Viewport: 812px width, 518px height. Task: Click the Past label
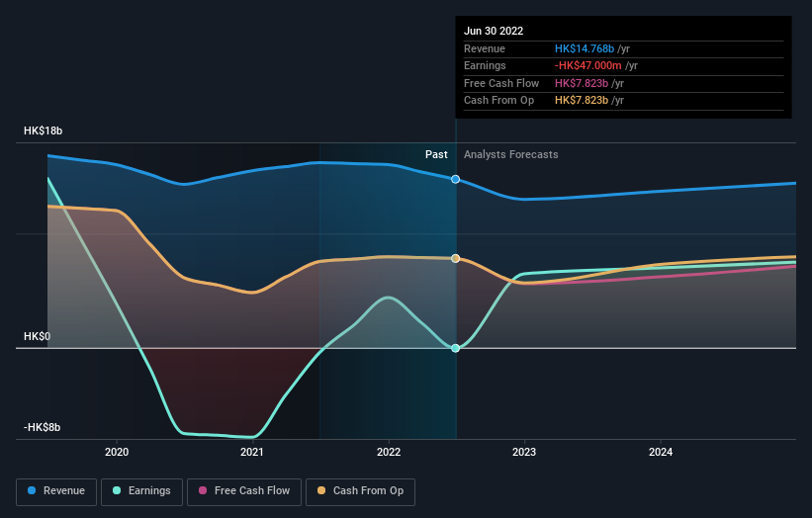point(436,154)
